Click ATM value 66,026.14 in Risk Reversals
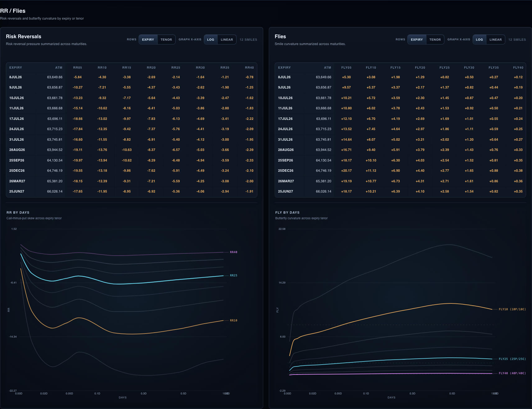Viewport: 532px width, 409px height. click(55, 191)
